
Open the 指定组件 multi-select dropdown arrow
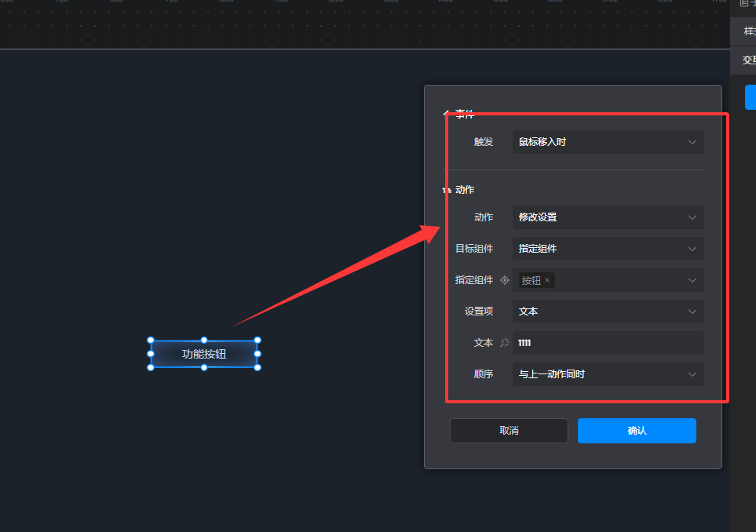coord(692,280)
